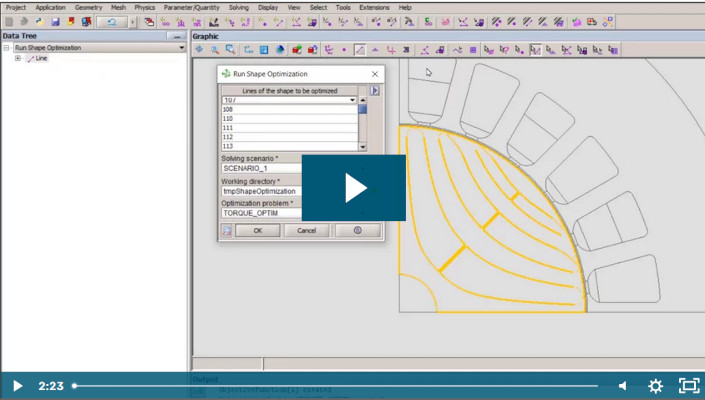
Task: Click Cancel in Run Shape Optimization dialog
Action: 306,230
